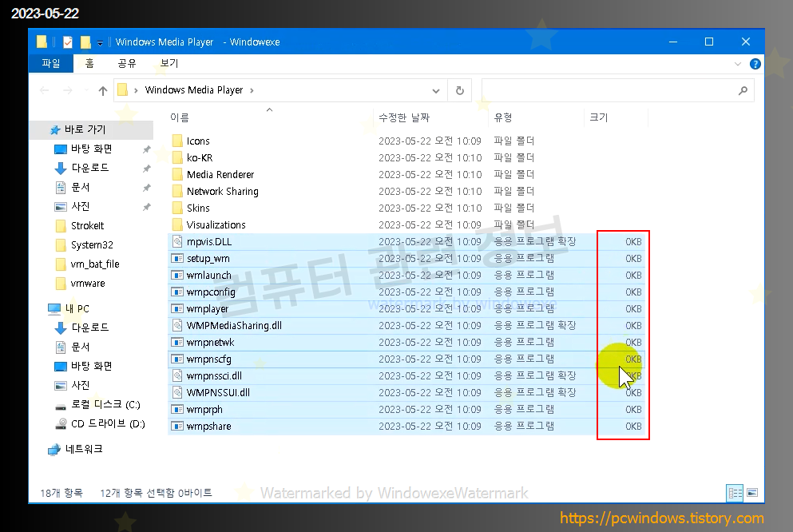Viewport: 793px width, 532px height.
Task: Open the 공유 ribbon tab
Action: coord(127,63)
